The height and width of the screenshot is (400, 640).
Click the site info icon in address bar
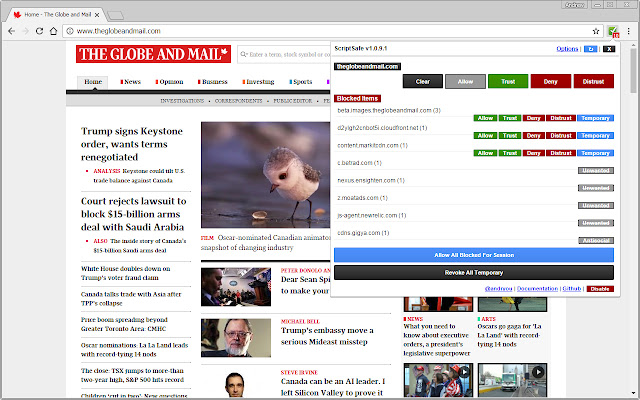(70, 31)
